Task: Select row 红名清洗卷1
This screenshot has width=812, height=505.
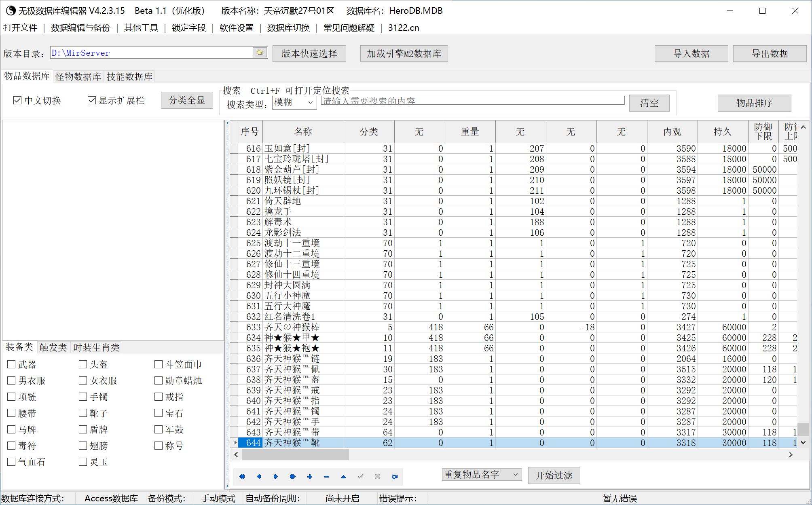Action: point(514,317)
